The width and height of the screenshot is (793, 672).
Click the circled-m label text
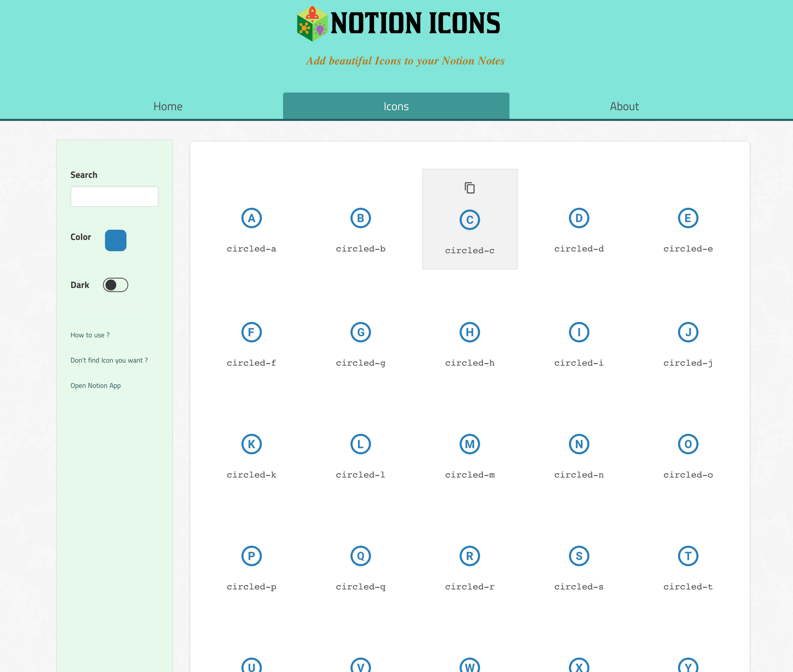click(470, 475)
